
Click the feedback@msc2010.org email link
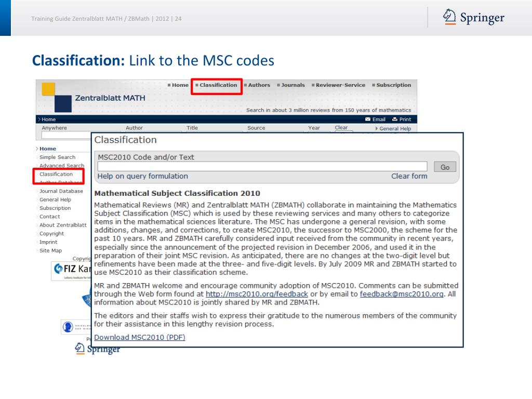402,294
